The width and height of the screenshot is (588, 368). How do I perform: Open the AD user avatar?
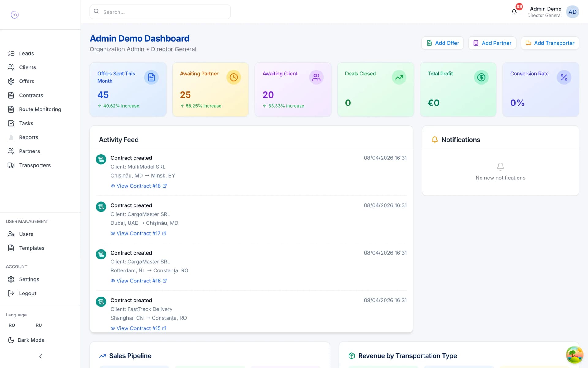point(572,12)
